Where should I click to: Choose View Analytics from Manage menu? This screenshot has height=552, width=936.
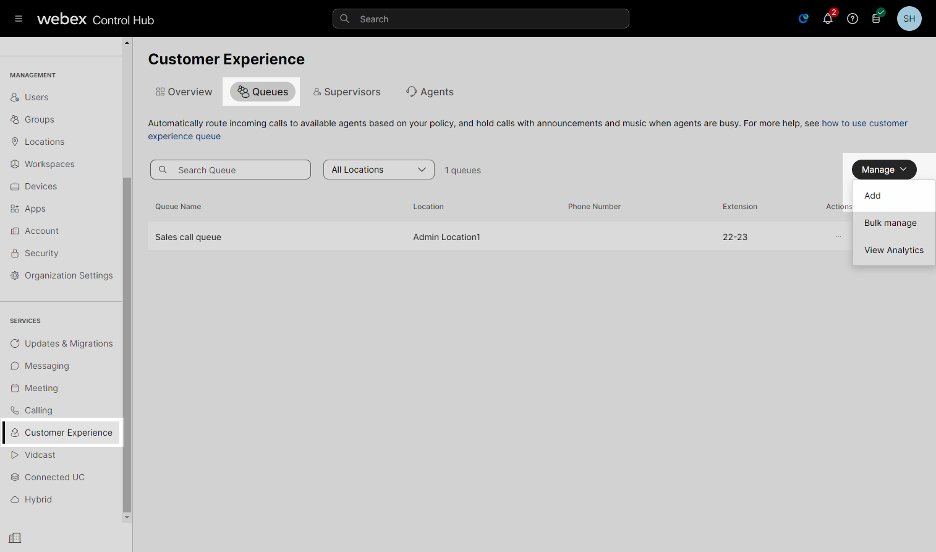click(894, 250)
